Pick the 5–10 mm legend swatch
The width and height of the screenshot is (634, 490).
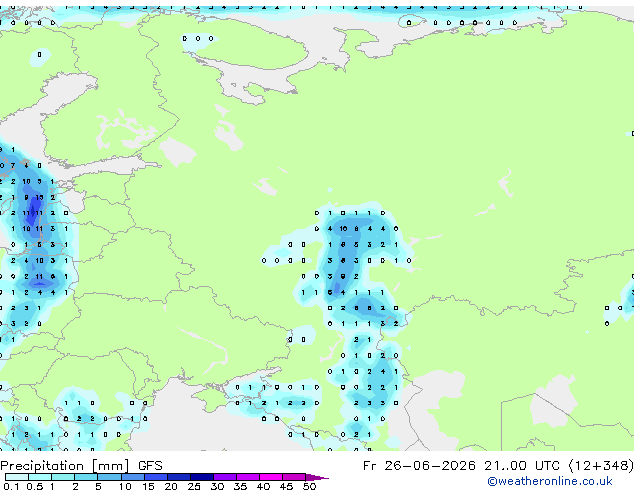[x=110, y=477]
